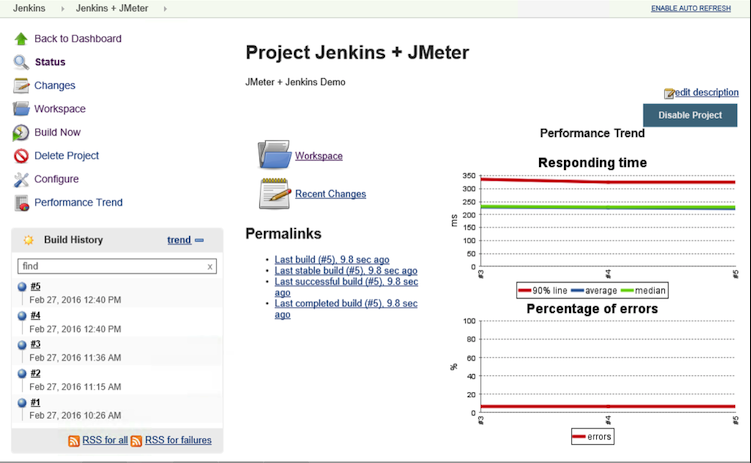Click the blue status ball for build #4
This screenshot has height=463, width=751.
(x=22, y=316)
